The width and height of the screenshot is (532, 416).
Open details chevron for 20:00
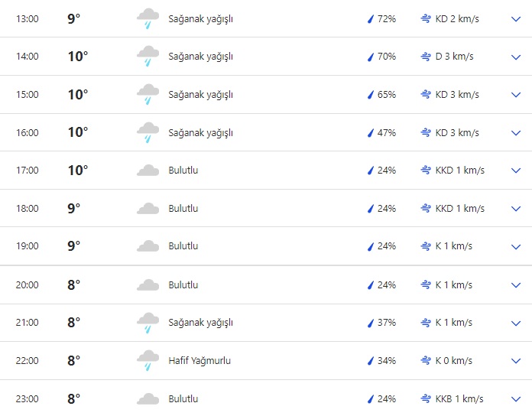pos(515,285)
